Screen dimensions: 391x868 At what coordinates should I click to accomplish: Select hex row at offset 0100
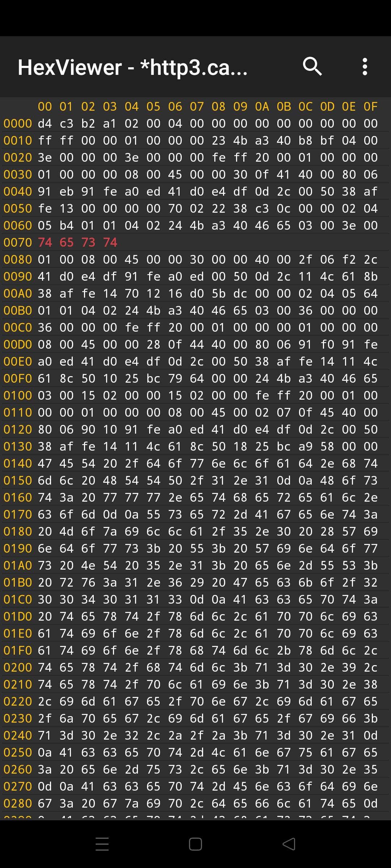tap(195, 395)
